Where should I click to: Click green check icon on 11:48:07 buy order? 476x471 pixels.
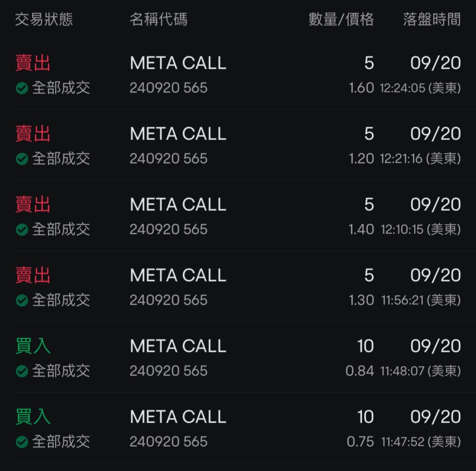click(x=22, y=371)
